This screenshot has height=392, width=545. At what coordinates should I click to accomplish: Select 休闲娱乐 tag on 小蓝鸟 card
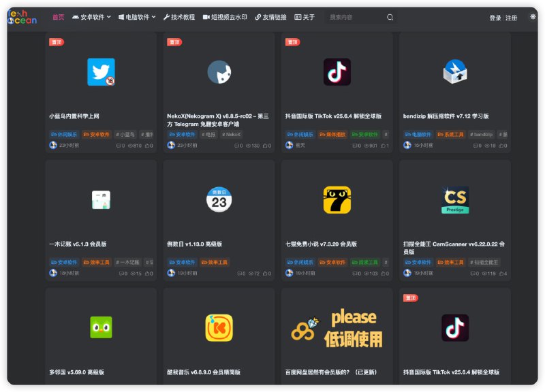coord(64,134)
